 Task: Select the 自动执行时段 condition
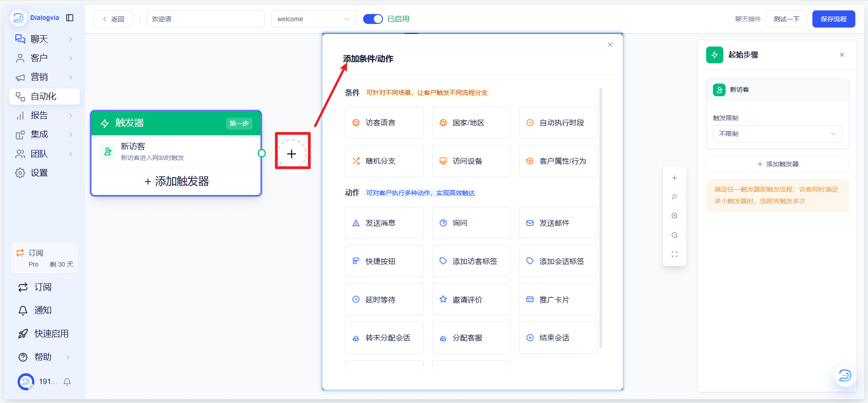tap(558, 123)
